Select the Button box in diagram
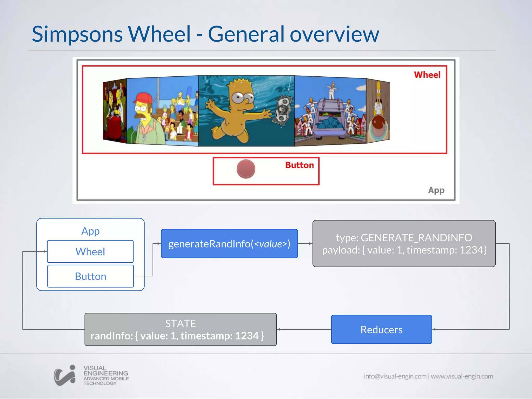 [x=90, y=276]
